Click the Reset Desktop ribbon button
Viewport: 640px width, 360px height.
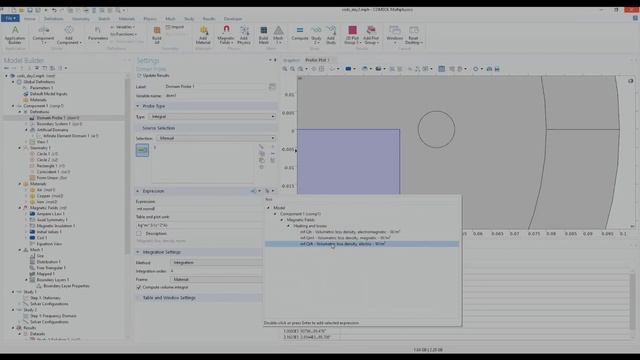click(x=413, y=35)
